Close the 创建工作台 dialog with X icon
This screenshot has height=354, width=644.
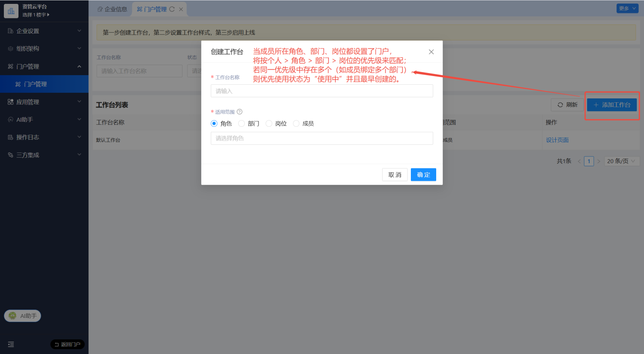[431, 52]
